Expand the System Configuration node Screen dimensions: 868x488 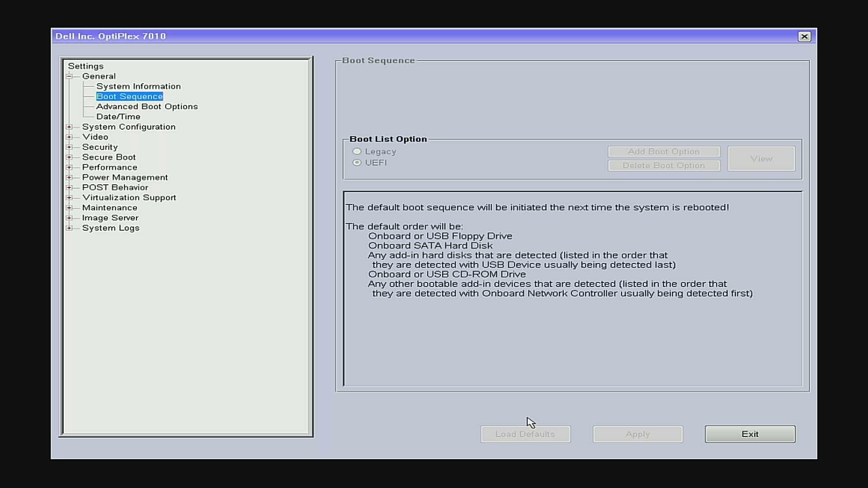(69, 127)
